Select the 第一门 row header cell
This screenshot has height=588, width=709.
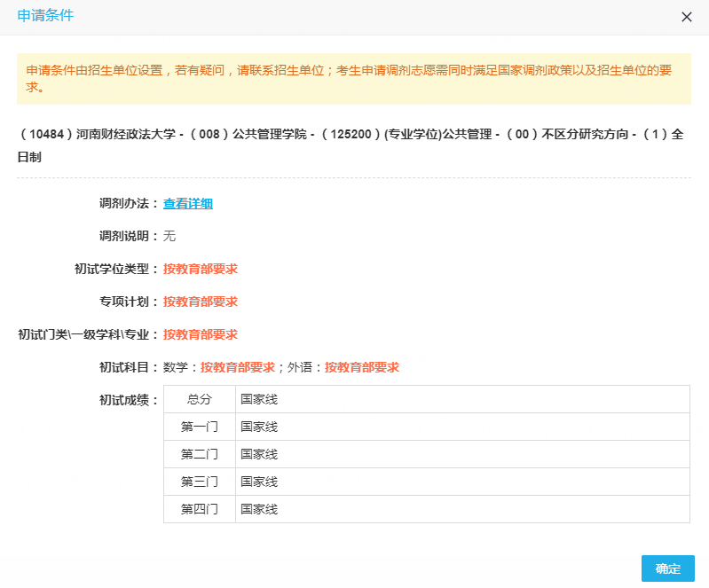[x=200, y=427]
